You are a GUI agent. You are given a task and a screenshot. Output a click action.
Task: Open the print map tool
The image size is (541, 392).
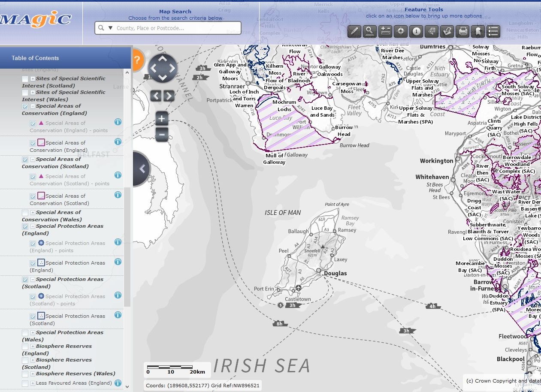pyautogui.click(x=462, y=31)
